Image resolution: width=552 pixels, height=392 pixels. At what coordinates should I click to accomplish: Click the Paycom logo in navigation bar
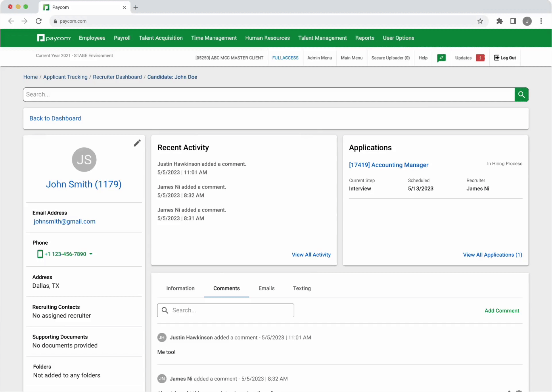pyautogui.click(x=54, y=38)
